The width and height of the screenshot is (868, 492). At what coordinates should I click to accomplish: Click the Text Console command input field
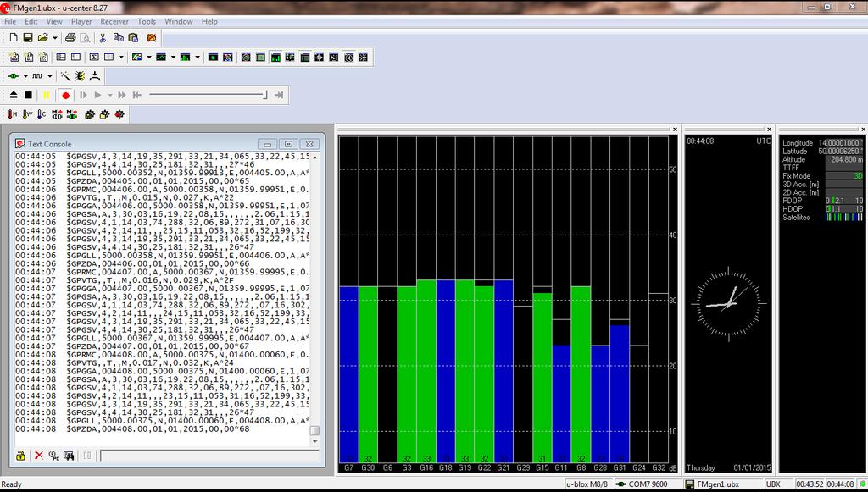point(210,456)
